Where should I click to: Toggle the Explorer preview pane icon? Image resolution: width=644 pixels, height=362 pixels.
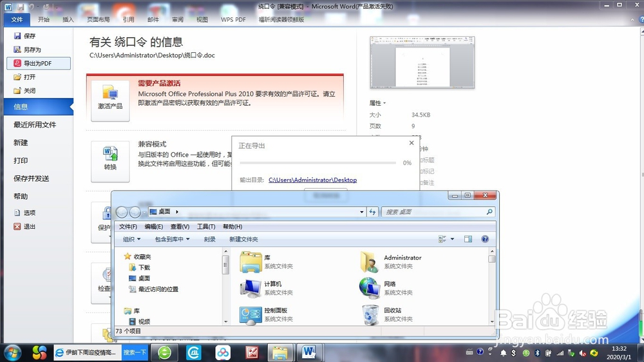pos(468,239)
